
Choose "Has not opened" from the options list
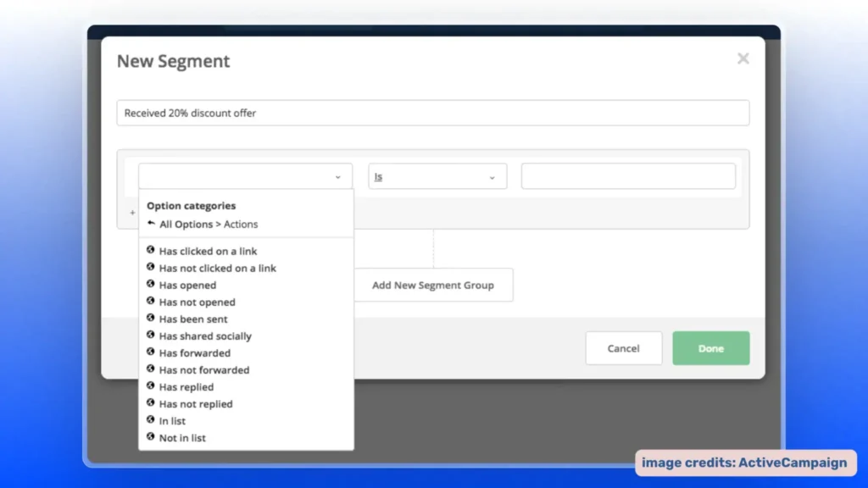click(x=198, y=302)
